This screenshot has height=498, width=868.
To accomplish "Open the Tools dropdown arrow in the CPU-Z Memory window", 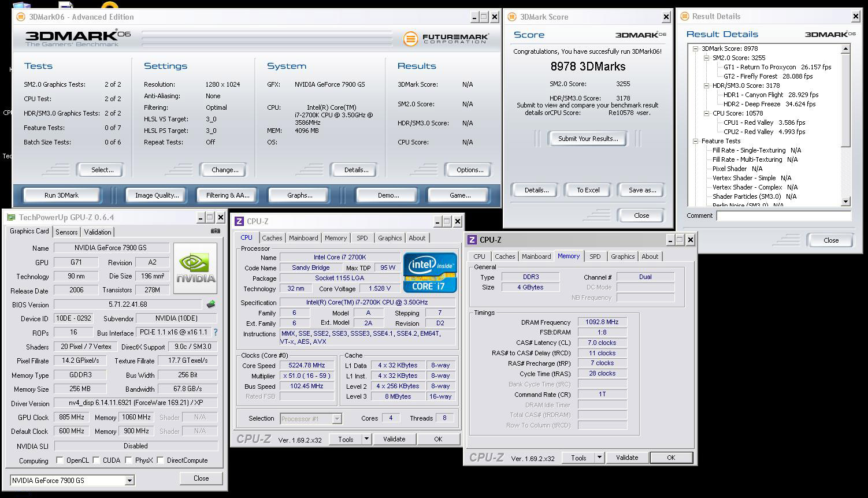I will (599, 458).
